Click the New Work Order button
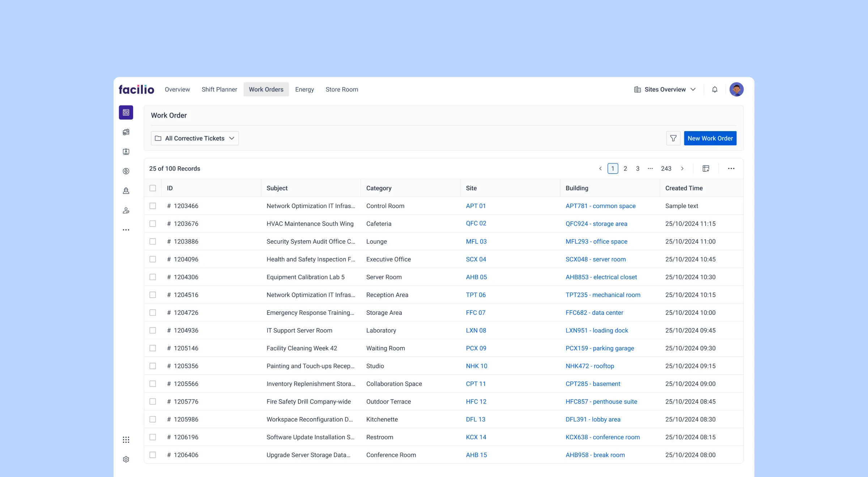 pos(710,138)
